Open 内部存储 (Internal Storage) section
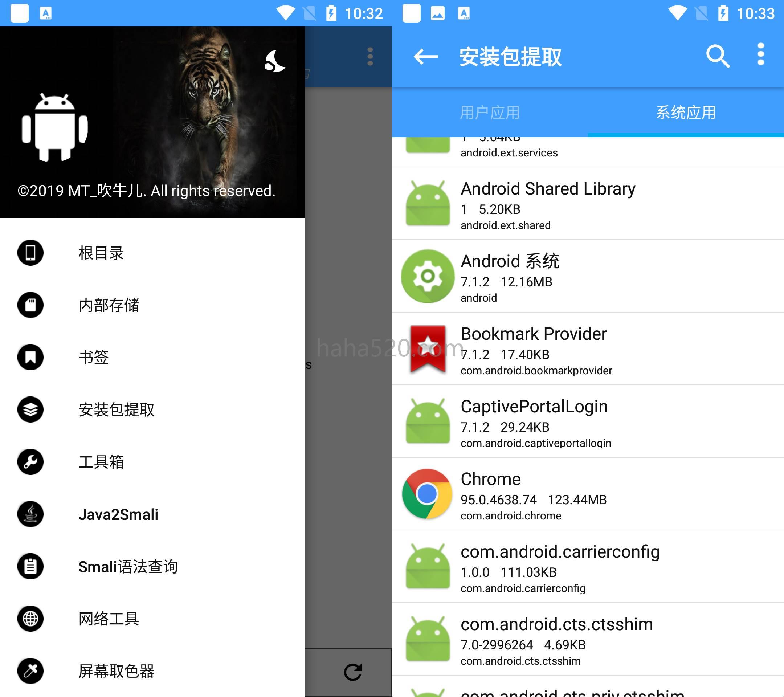This screenshot has width=784, height=697. (110, 304)
